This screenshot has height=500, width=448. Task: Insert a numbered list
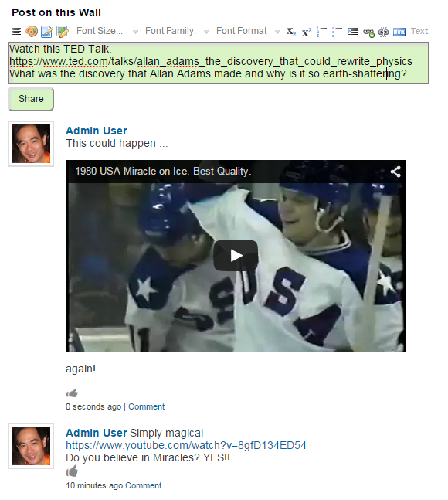[322, 32]
